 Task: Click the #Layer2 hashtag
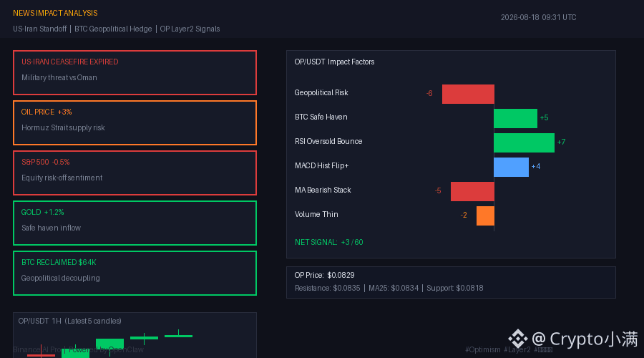[x=517, y=350]
